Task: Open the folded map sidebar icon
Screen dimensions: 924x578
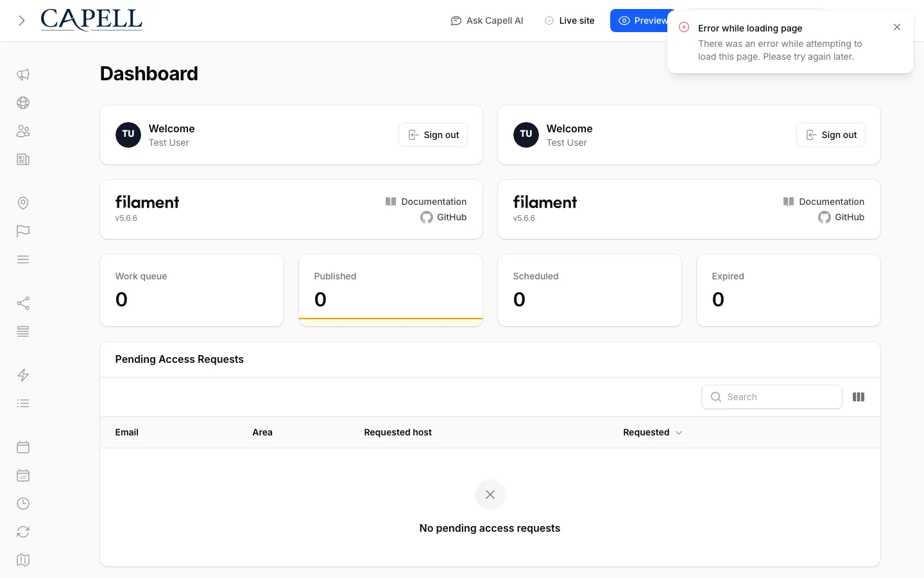Action: (23, 560)
